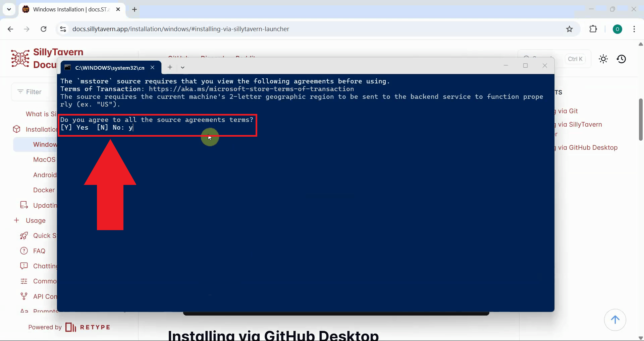Select the Windows Installation browser tab
The height and width of the screenshot is (341, 644).
[70, 9]
